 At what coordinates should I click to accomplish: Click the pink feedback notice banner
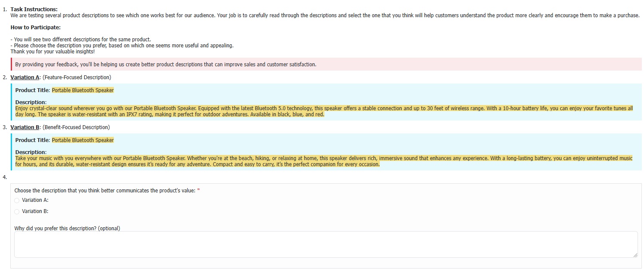coord(326,65)
